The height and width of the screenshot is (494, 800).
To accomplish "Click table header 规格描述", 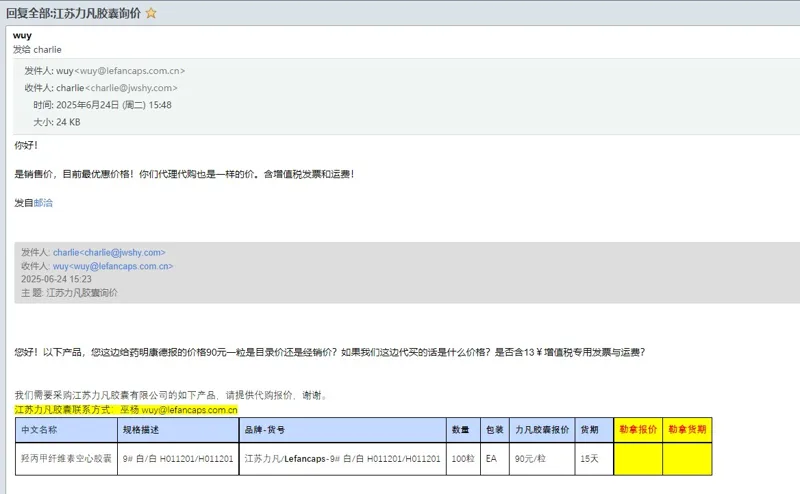I will [178, 430].
